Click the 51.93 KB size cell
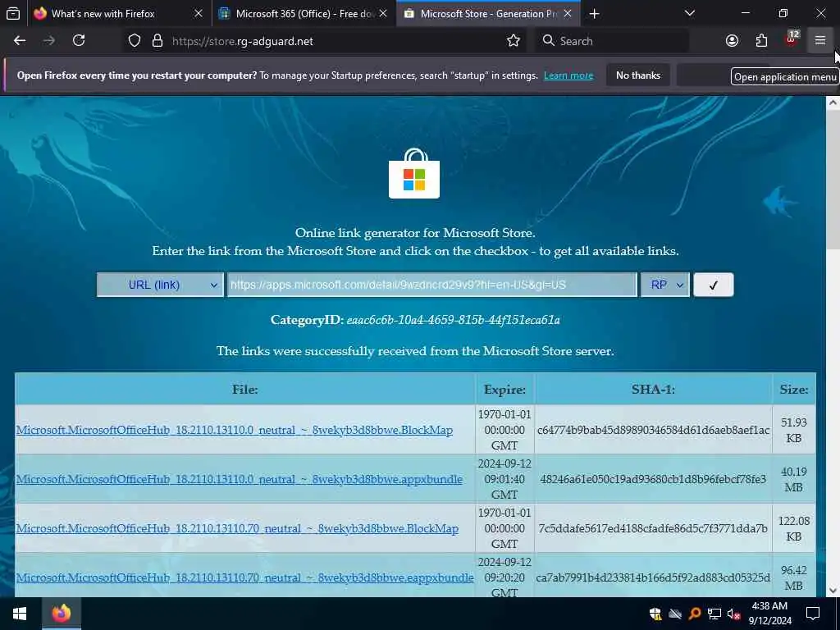 coord(794,430)
